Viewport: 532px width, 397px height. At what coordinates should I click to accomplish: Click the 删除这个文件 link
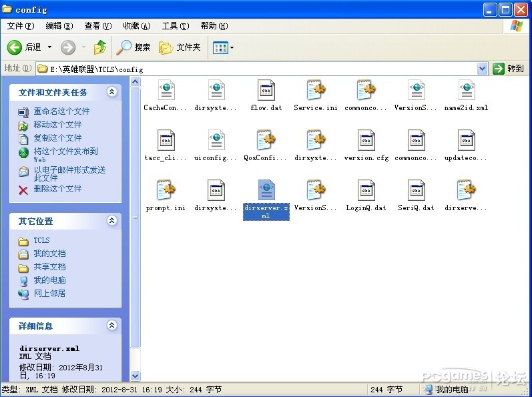(57, 189)
